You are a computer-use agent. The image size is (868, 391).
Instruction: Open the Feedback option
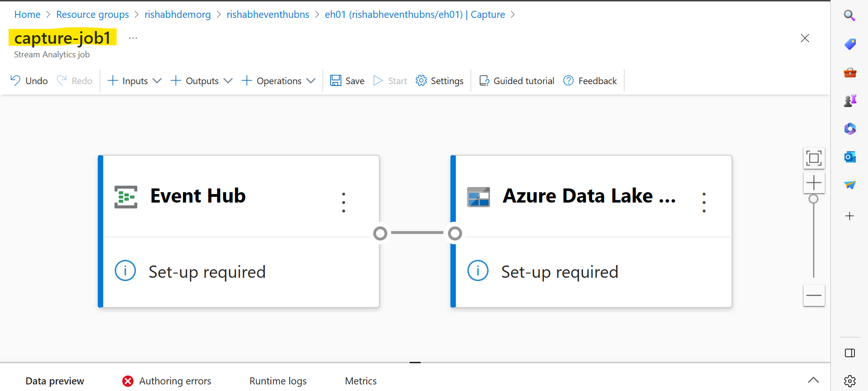click(x=590, y=81)
